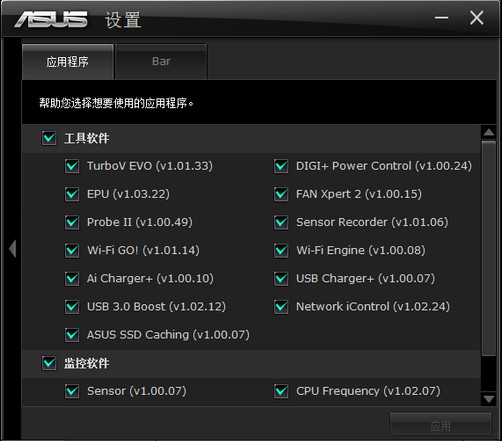Click the 应用 apply button
The image size is (502, 441).
tap(440, 424)
